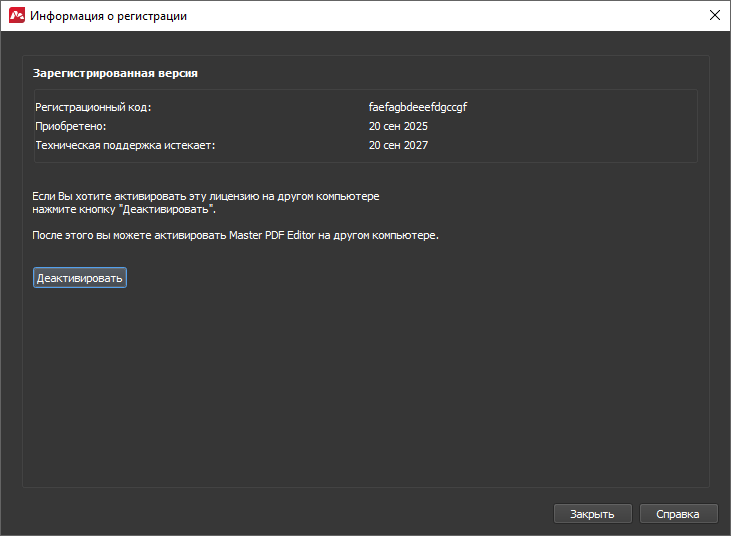731x536 pixels.
Task: Open help via the Справка button
Action: 678,514
